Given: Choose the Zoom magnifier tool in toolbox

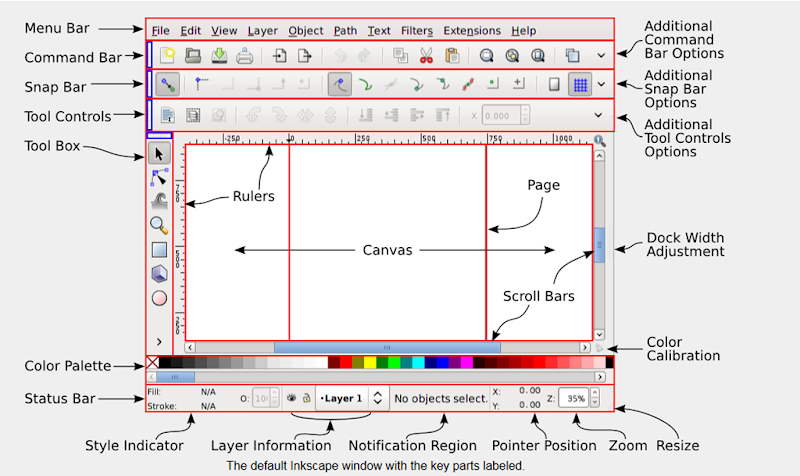Looking at the screenshot, I should point(159,225).
